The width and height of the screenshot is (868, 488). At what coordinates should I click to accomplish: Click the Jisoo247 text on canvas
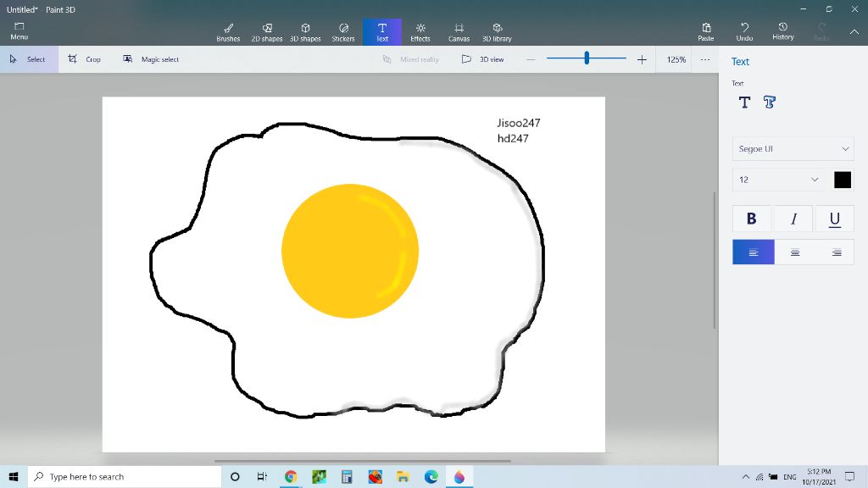(x=519, y=123)
